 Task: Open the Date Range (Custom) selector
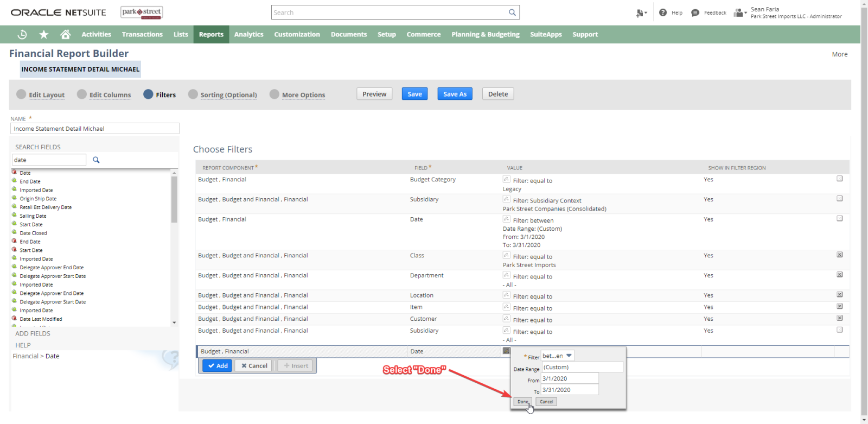coord(582,367)
